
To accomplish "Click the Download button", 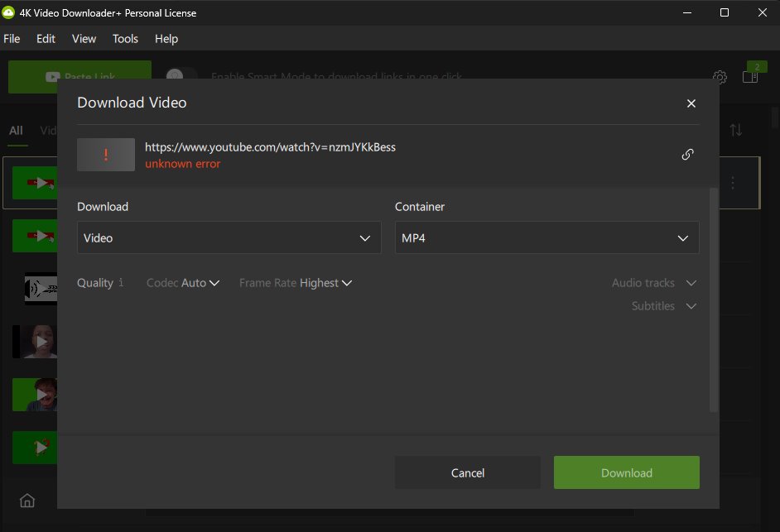I will pos(626,472).
